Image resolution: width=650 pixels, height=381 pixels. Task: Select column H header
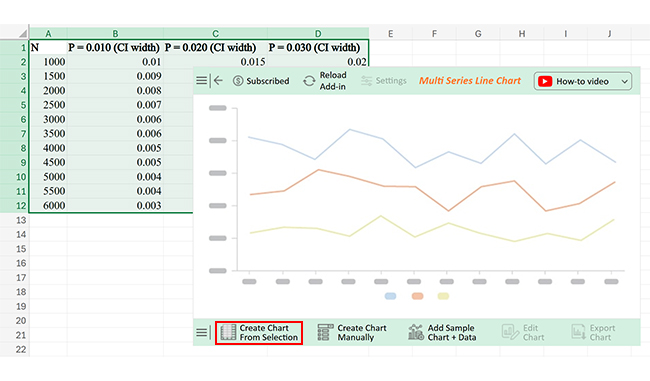[522, 34]
